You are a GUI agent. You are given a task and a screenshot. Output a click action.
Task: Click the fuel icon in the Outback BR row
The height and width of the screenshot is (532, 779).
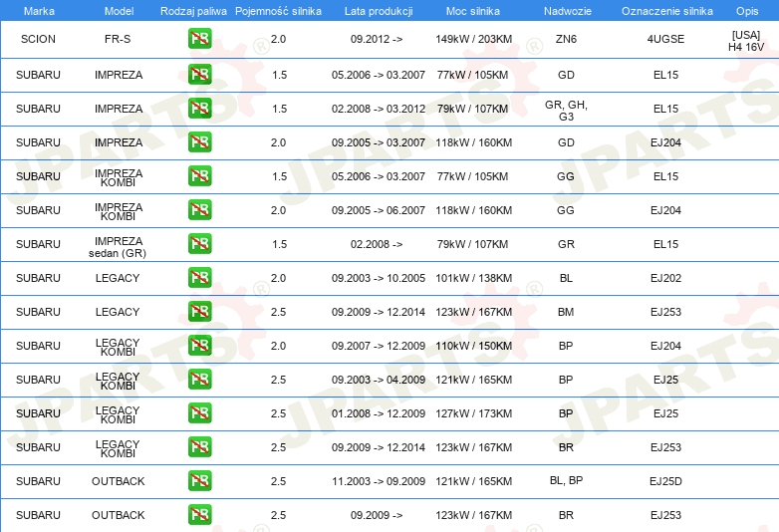pyautogui.click(x=199, y=515)
